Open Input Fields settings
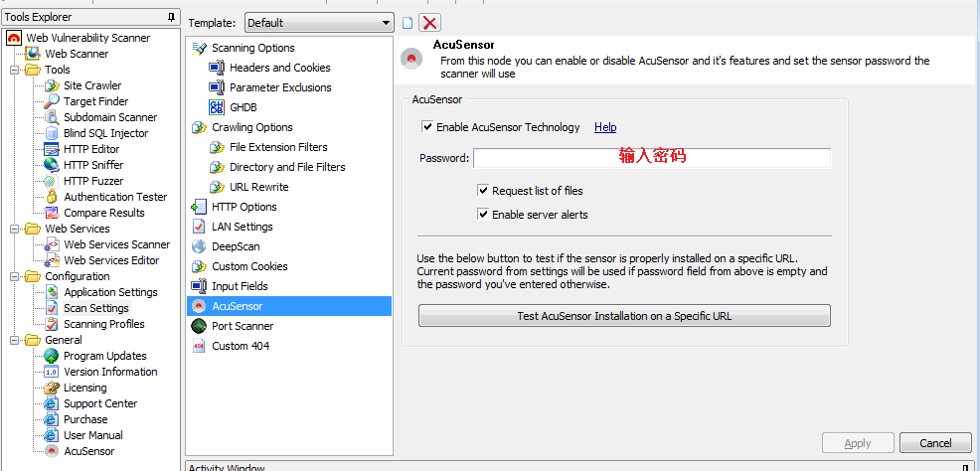980x471 pixels. click(240, 286)
